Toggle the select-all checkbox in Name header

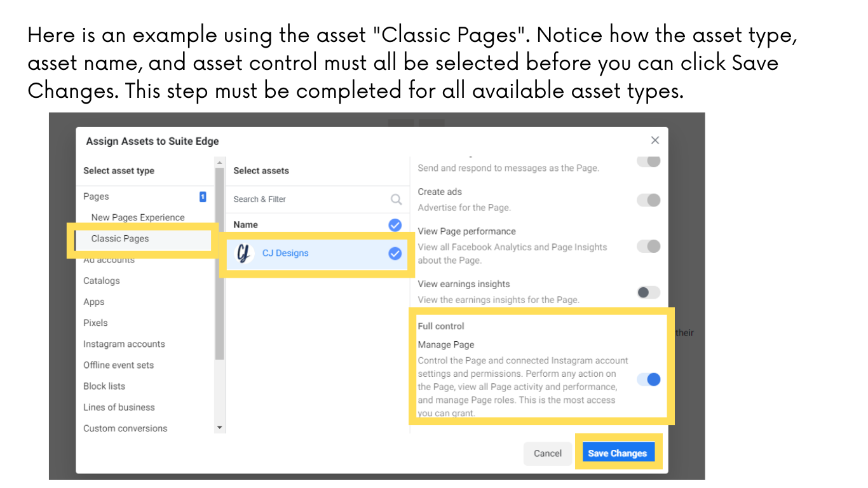pos(395,225)
